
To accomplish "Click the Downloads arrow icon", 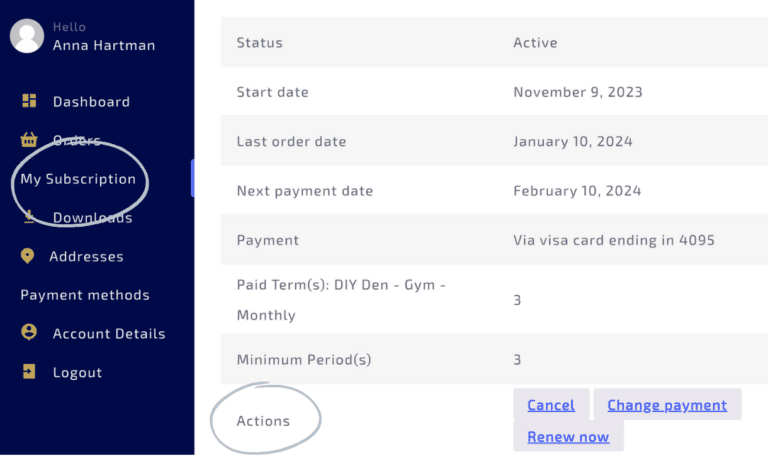I will click(x=29, y=216).
